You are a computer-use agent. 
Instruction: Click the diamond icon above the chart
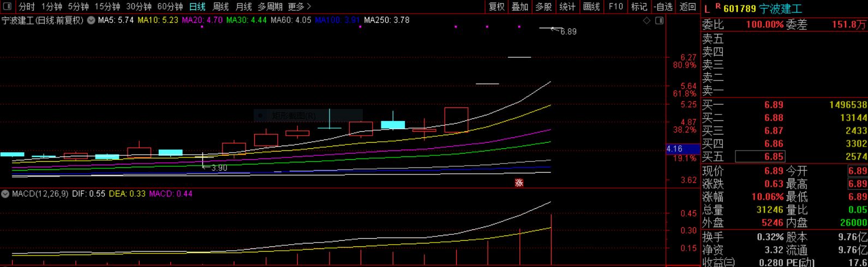point(647,21)
